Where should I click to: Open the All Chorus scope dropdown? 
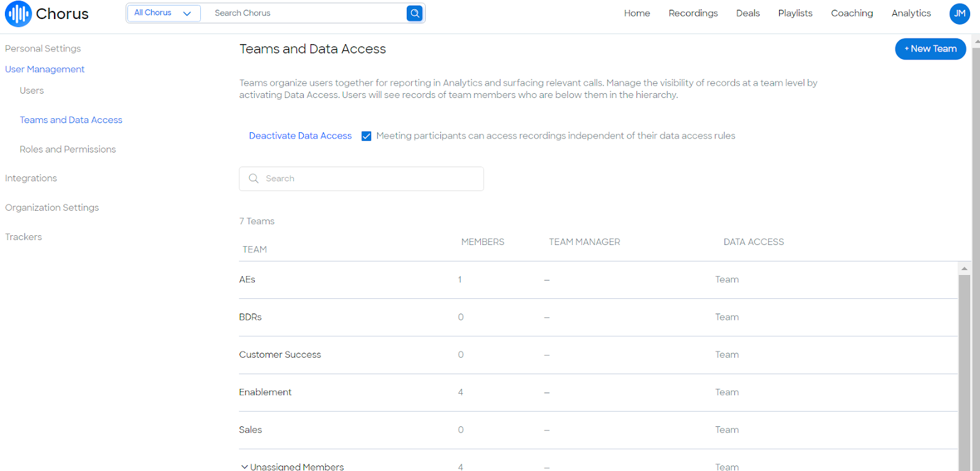coord(163,13)
